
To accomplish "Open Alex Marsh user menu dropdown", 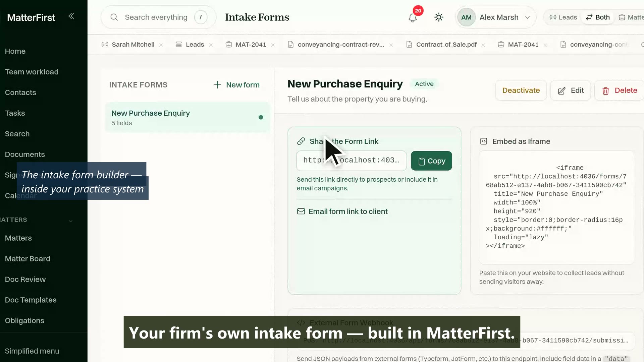I will point(496,17).
